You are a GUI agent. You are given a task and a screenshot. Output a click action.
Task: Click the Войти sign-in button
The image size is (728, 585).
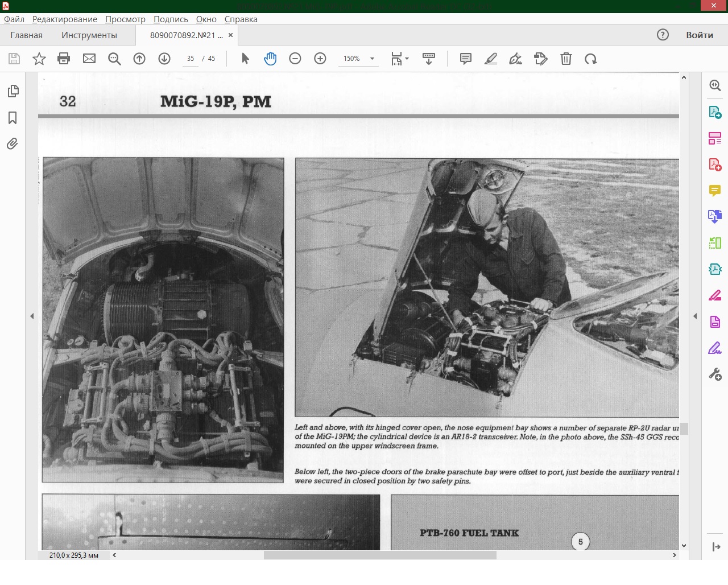[699, 35]
